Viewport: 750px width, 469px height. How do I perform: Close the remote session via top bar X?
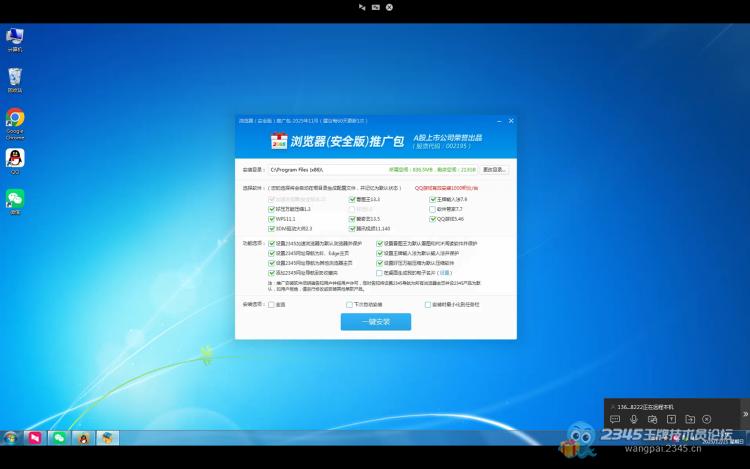(x=389, y=7)
